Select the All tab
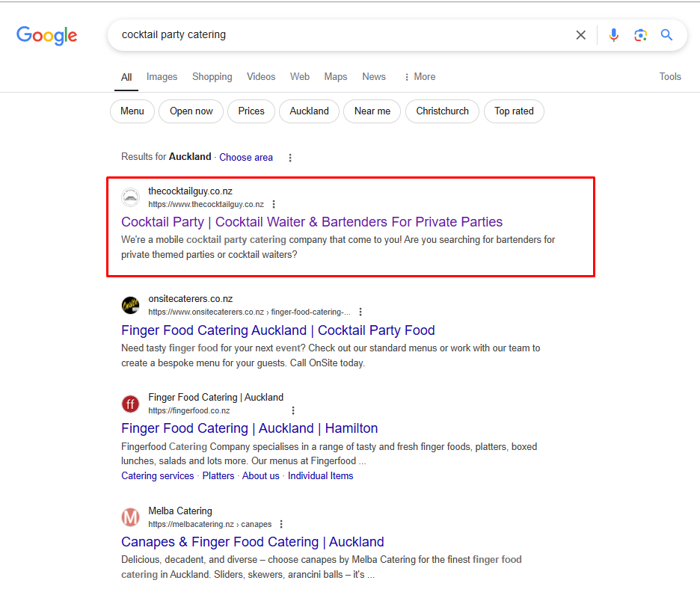 pyautogui.click(x=126, y=77)
